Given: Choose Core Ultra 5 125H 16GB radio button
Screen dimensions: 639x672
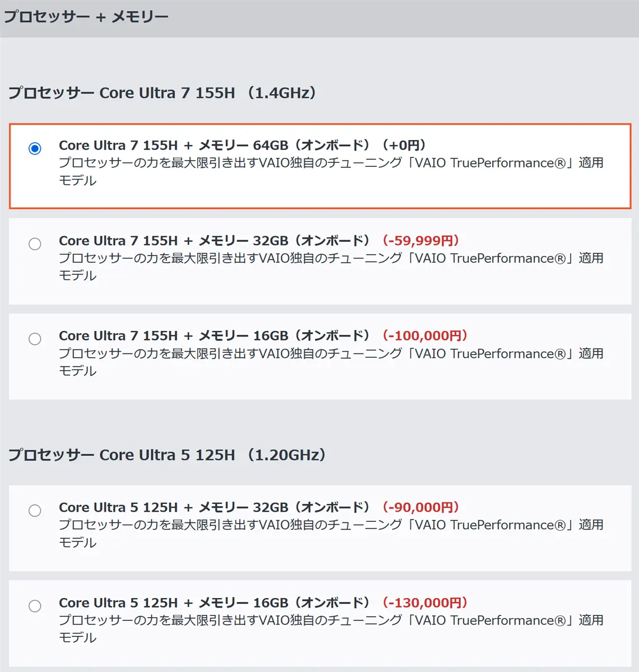Looking at the screenshot, I should 35,606.
